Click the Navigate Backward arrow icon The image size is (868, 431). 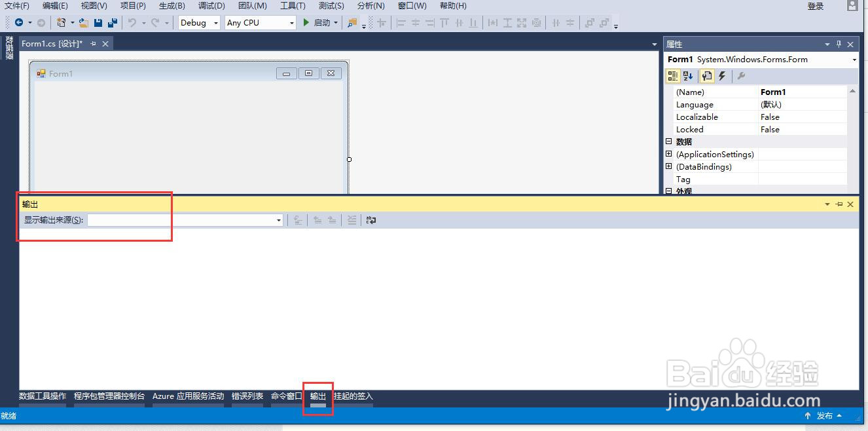(x=19, y=22)
